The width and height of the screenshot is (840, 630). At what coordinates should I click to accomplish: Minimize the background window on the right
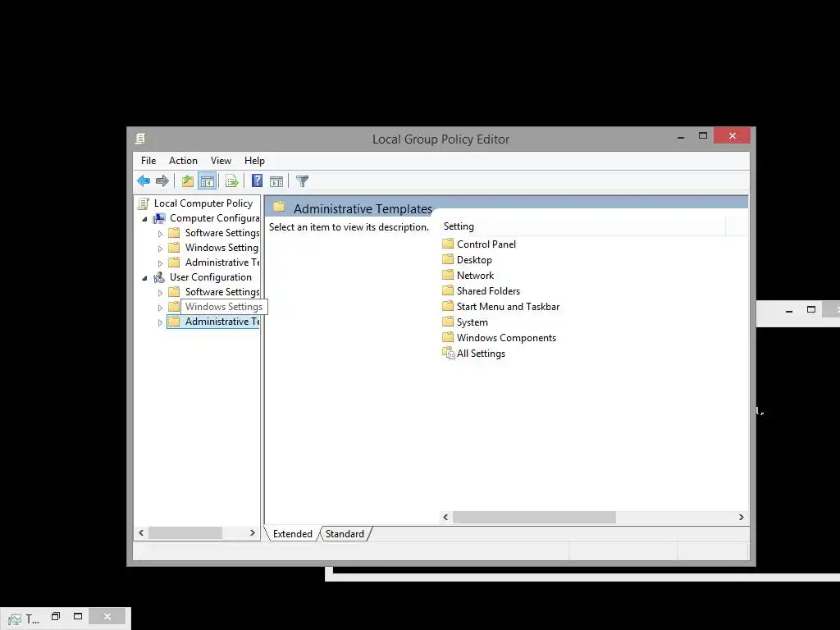(788, 310)
